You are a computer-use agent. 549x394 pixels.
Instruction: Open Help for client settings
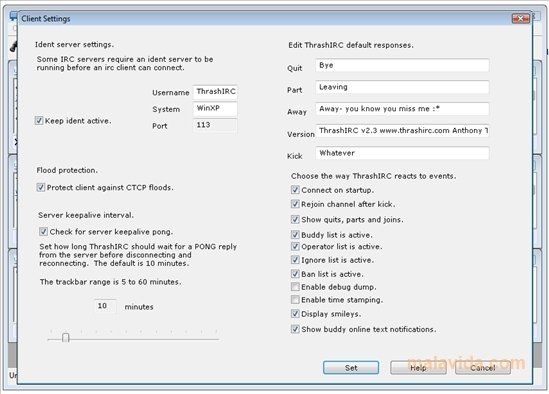coord(418,368)
